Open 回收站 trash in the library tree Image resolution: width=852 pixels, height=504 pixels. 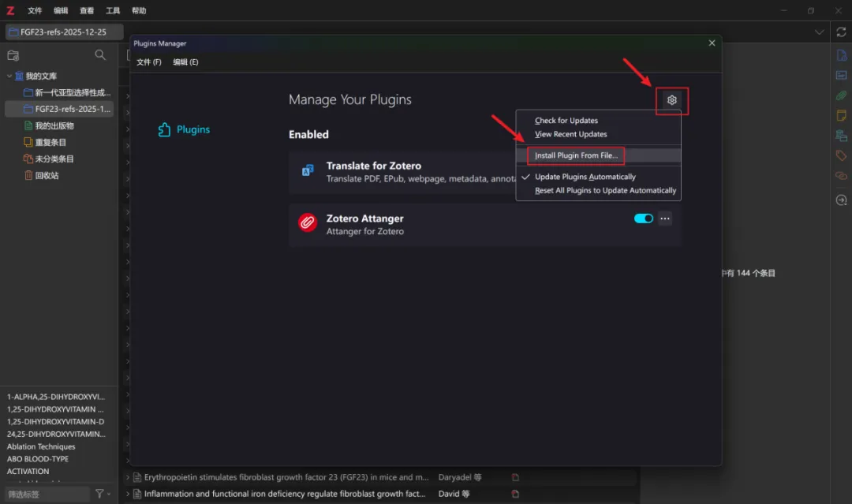(x=42, y=175)
